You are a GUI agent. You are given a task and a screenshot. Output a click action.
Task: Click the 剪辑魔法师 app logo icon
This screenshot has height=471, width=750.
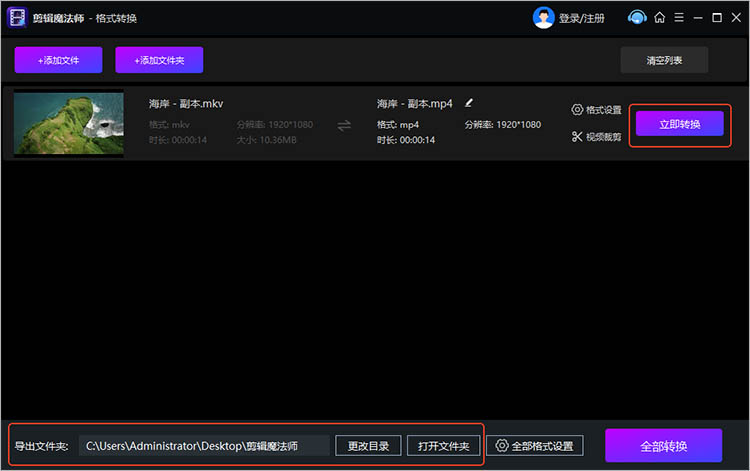(17, 18)
